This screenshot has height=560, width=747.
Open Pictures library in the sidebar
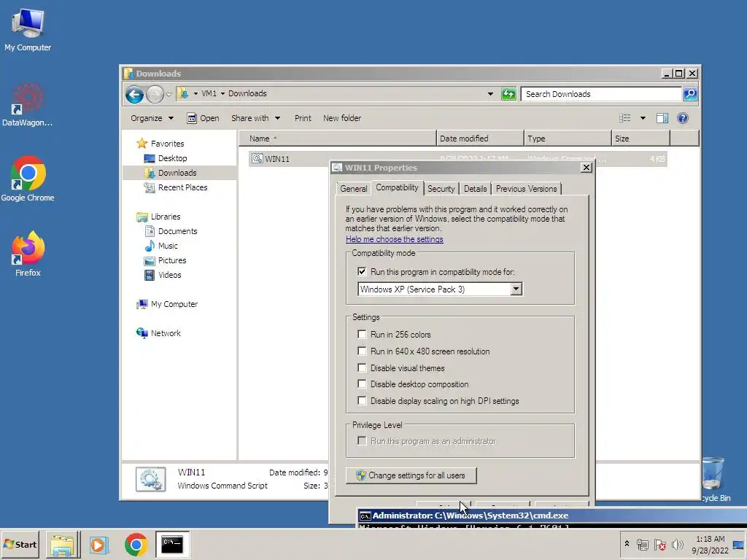pos(172,260)
